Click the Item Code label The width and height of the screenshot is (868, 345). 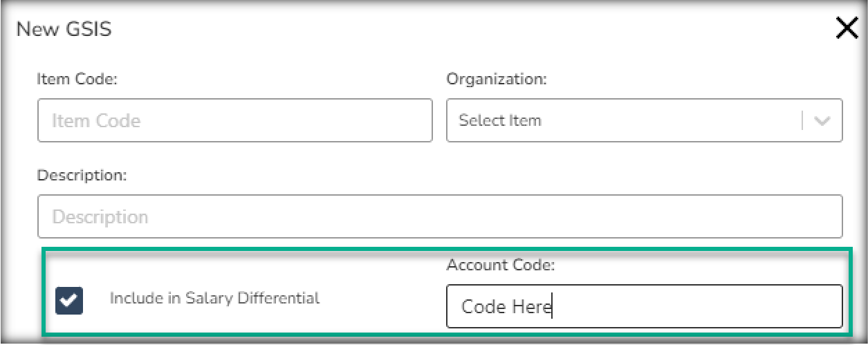77,80
